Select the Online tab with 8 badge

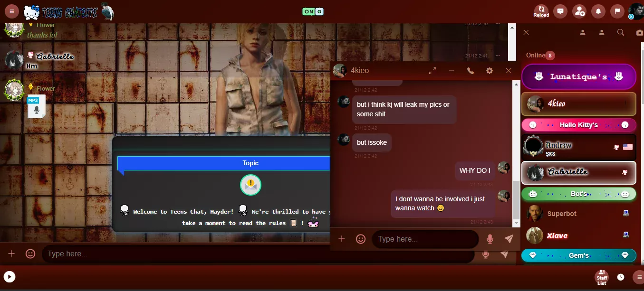pos(540,55)
